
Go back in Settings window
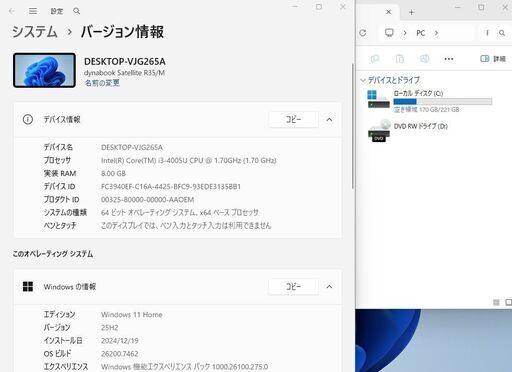click(12, 11)
